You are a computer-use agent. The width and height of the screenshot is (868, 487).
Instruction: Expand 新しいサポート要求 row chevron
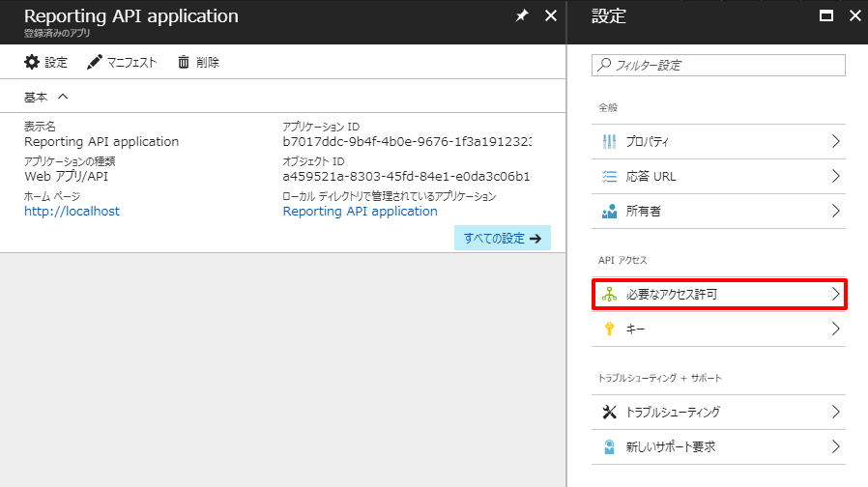[836, 446]
